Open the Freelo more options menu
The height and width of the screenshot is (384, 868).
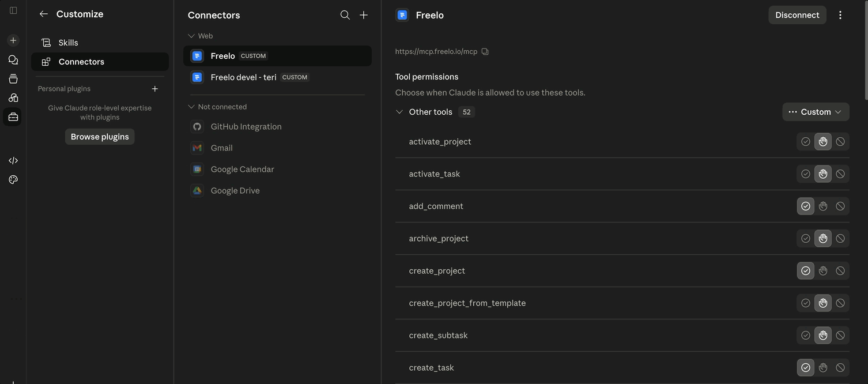pos(840,15)
